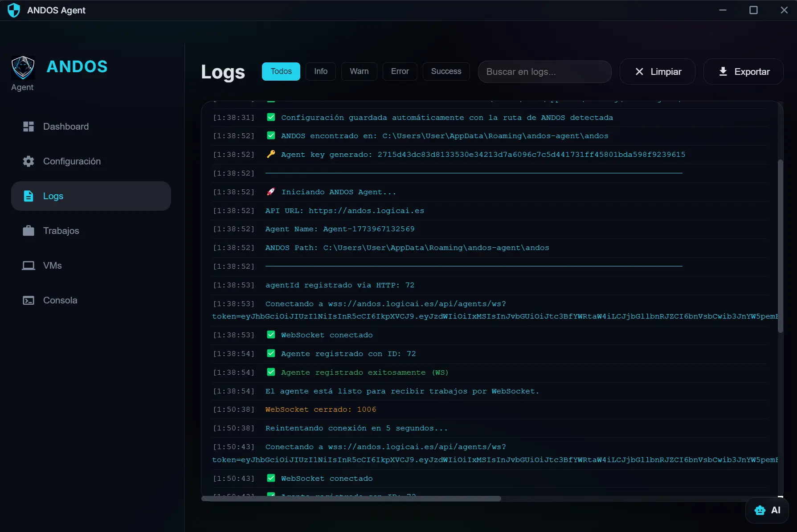Click the shield logo in the title bar
Image resolution: width=797 pixels, height=532 pixels.
[x=13, y=10]
